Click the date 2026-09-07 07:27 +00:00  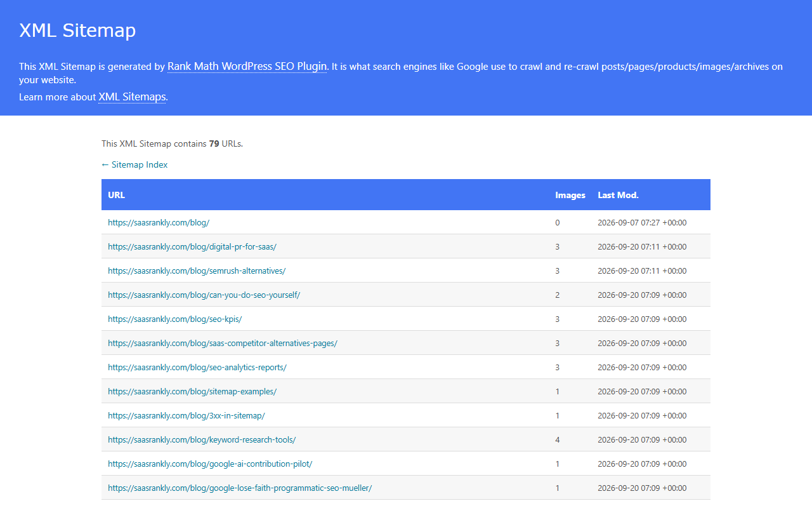pos(642,222)
